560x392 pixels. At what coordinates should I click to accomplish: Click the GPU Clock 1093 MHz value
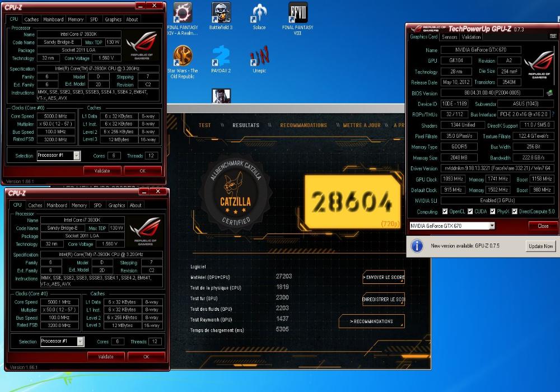coord(453,179)
